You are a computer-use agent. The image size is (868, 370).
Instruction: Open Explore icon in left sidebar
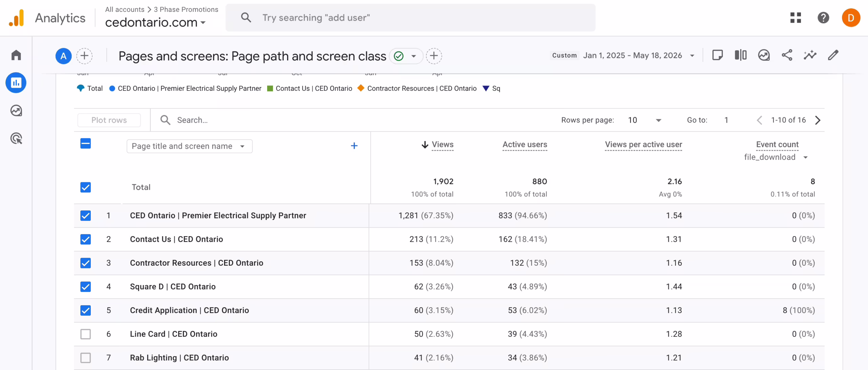tap(16, 110)
